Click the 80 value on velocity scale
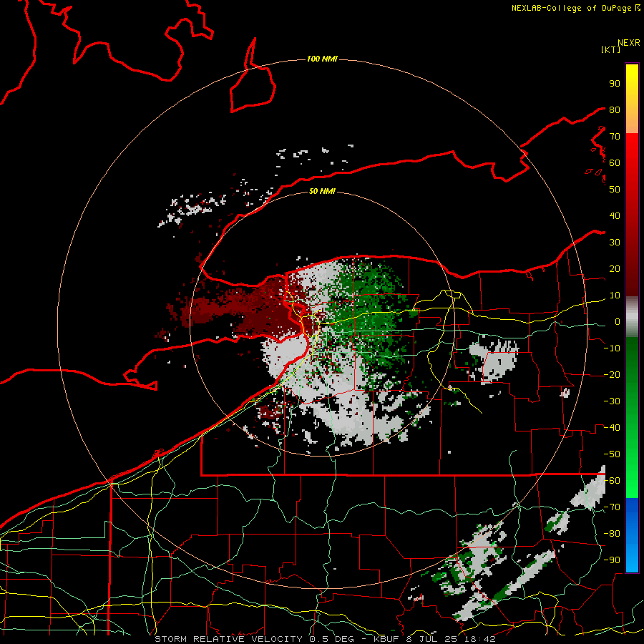This screenshot has height=644, width=644. [x=615, y=109]
